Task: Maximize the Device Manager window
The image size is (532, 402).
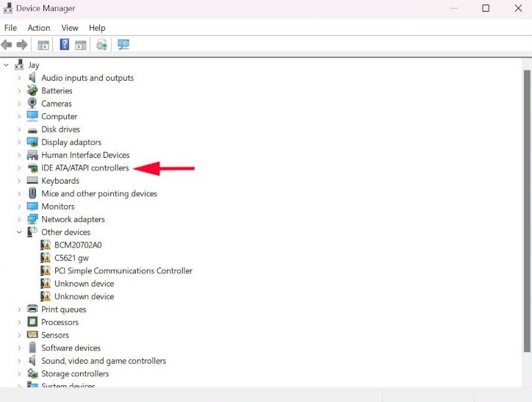Action: click(486, 8)
